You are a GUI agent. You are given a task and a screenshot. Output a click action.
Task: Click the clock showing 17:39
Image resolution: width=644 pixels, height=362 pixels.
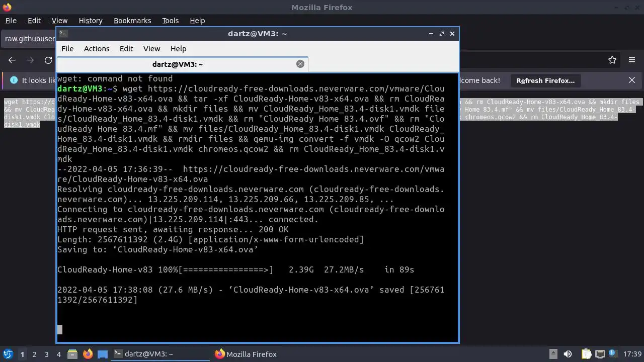632,354
